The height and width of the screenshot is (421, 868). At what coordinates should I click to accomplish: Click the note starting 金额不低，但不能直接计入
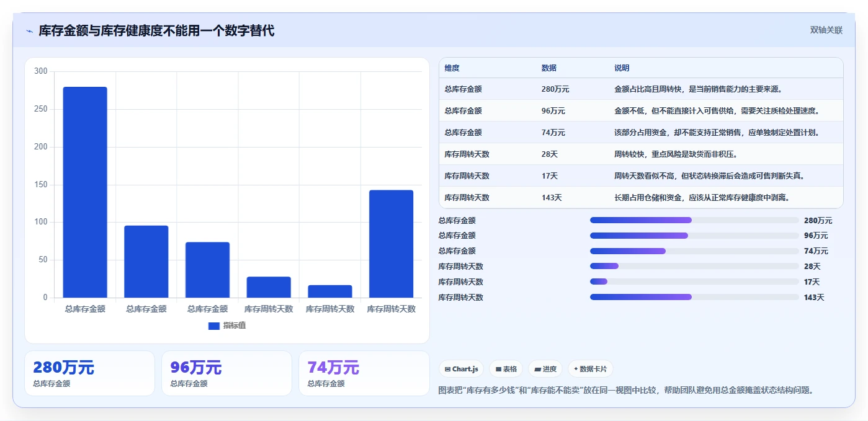pyautogui.click(x=719, y=111)
